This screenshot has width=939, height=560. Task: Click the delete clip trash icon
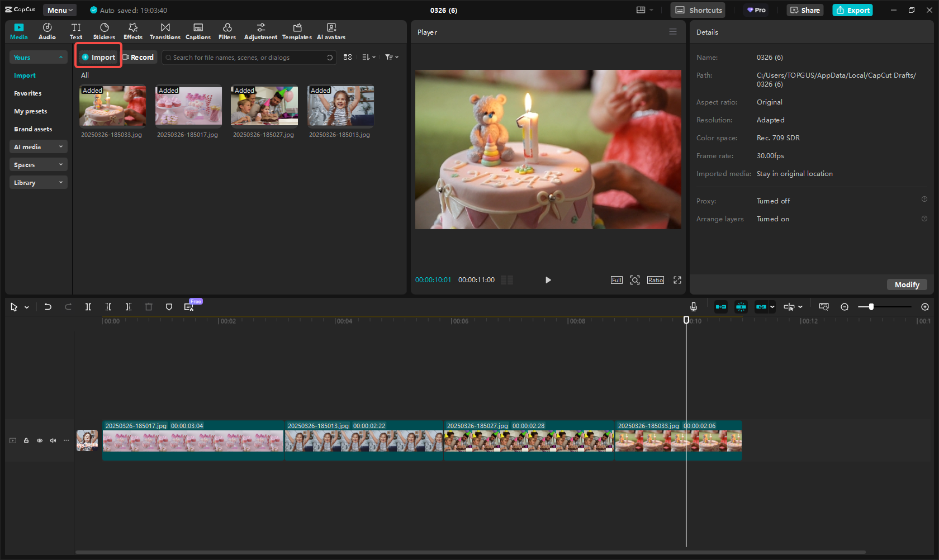[149, 307]
